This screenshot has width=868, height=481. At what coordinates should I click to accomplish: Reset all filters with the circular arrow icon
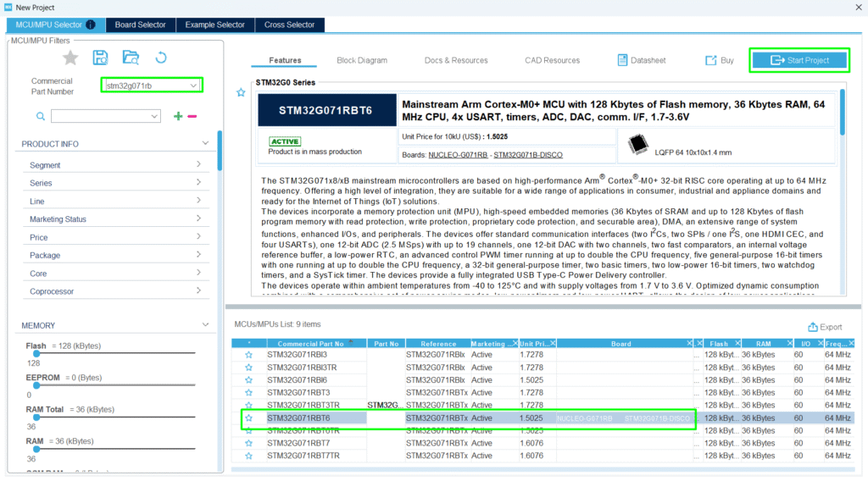tap(160, 58)
